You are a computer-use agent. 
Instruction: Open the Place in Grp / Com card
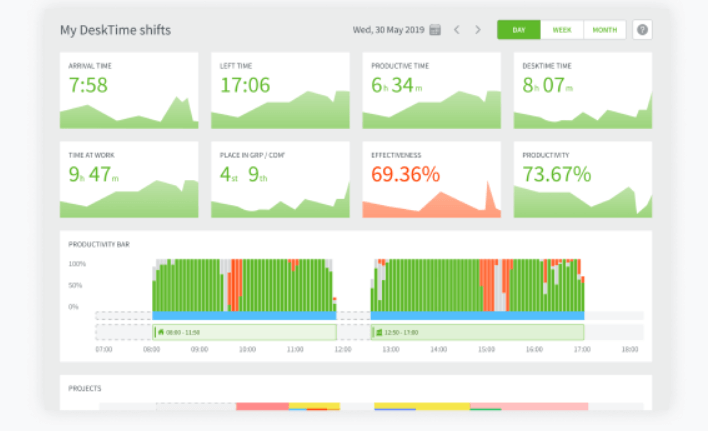pyautogui.click(x=280, y=180)
